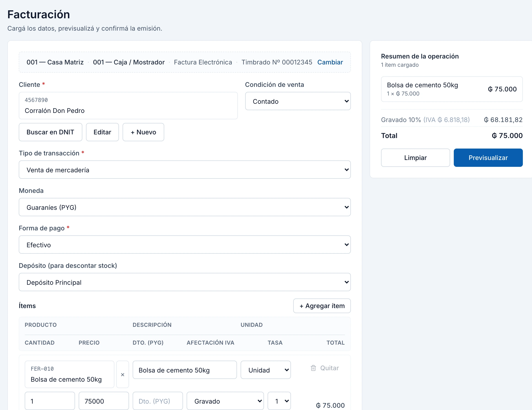Viewport: 532px width, 410px height.
Task: Open the Afectación IVA Gravado dropdown
Action: click(x=225, y=401)
